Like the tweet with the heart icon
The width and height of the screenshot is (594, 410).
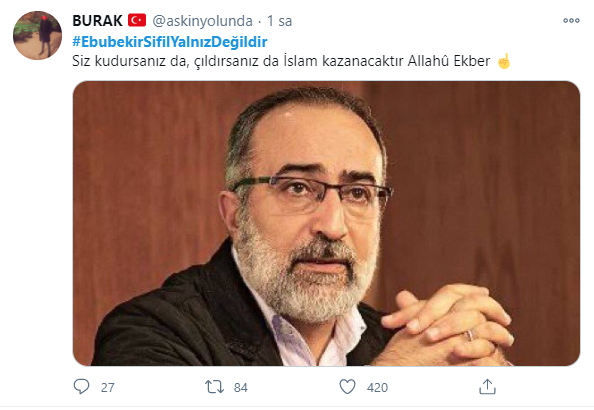[x=347, y=387]
